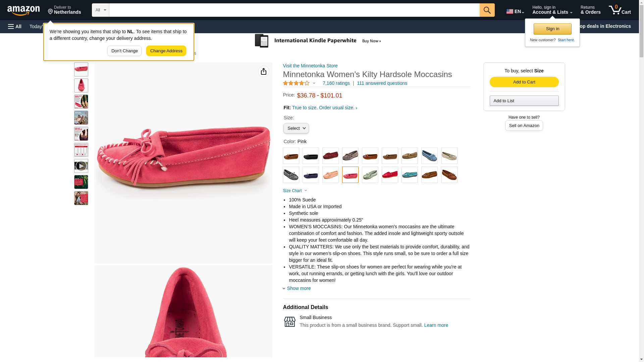The width and height of the screenshot is (644, 362).
Task: Expand the All search category dropdown
Action: tap(101, 10)
